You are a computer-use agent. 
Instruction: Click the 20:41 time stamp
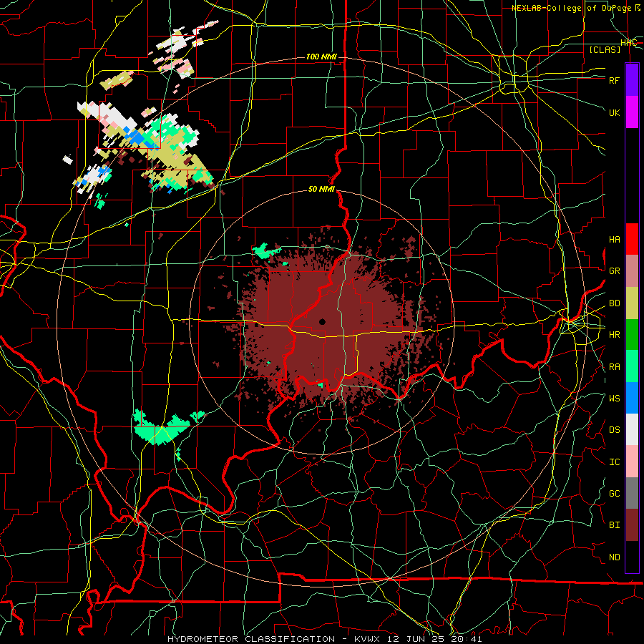point(468,639)
